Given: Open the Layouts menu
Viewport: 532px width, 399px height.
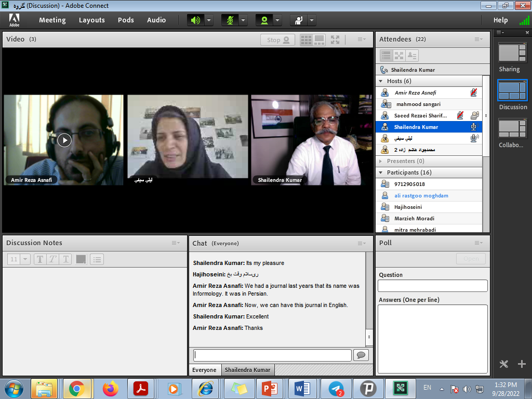Looking at the screenshot, I should pyautogui.click(x=92, y=20).
